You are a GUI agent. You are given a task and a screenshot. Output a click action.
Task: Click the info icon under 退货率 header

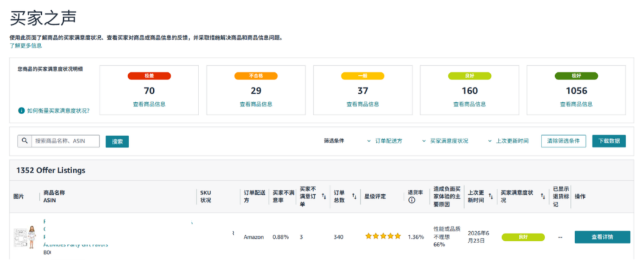[411, 200]
